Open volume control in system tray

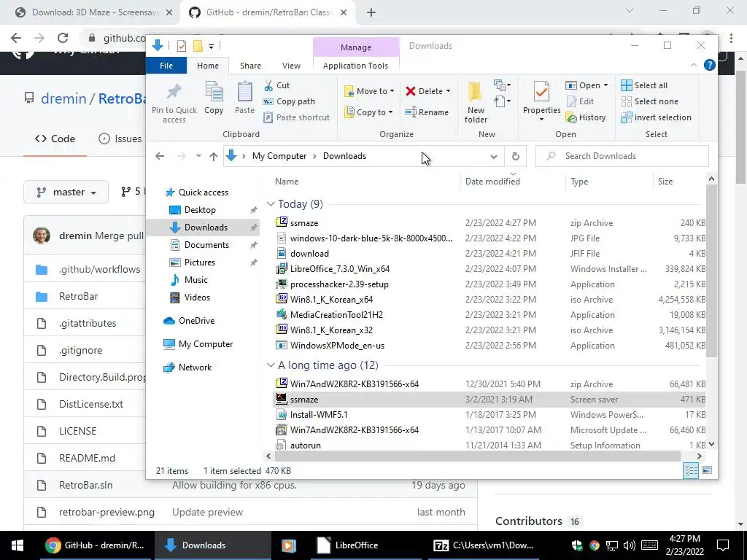[x=629, y=545]
